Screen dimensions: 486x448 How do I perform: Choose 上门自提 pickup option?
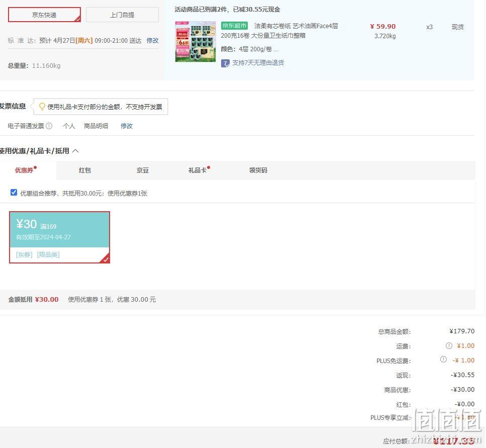(x=122, y=15)
